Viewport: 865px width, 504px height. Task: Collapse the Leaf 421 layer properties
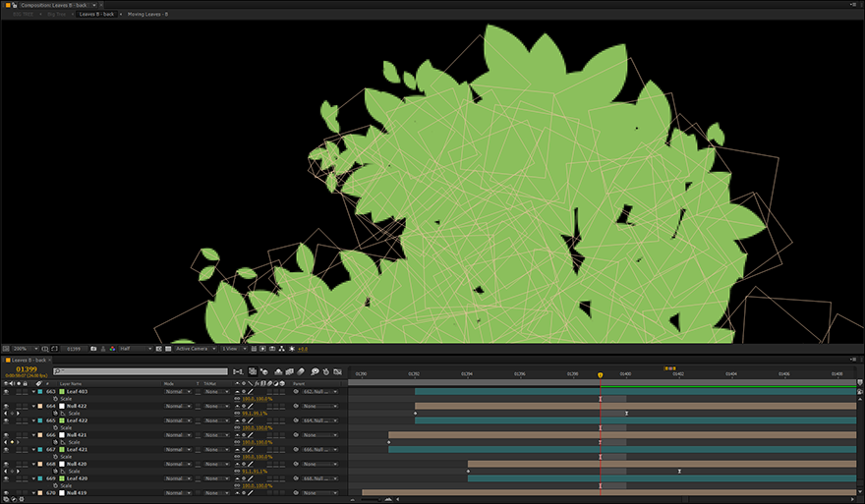point(33,449)
